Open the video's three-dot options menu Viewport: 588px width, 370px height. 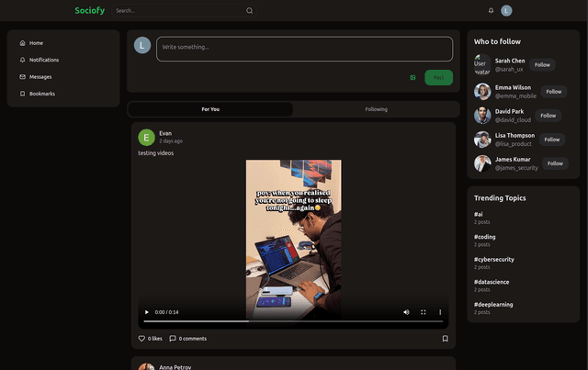click(x=440, y=312)
